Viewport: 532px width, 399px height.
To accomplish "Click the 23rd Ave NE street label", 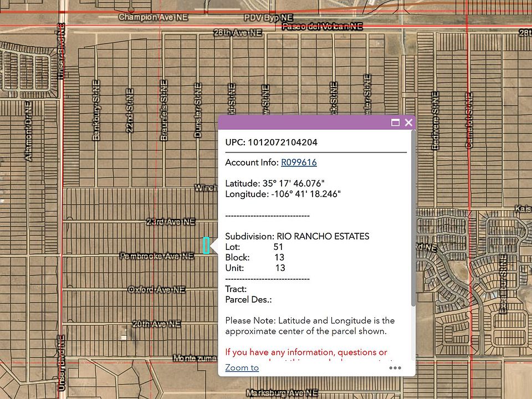I will click(171, 222).
